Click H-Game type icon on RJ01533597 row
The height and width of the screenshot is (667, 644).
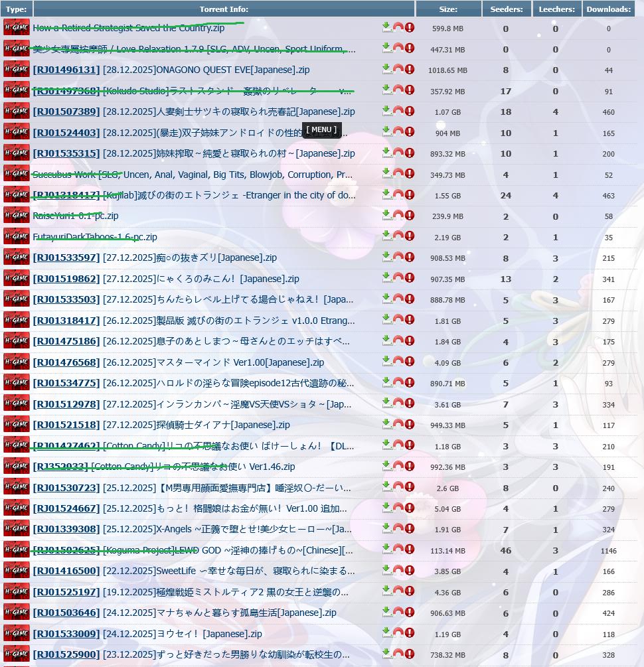click(16, 258)
